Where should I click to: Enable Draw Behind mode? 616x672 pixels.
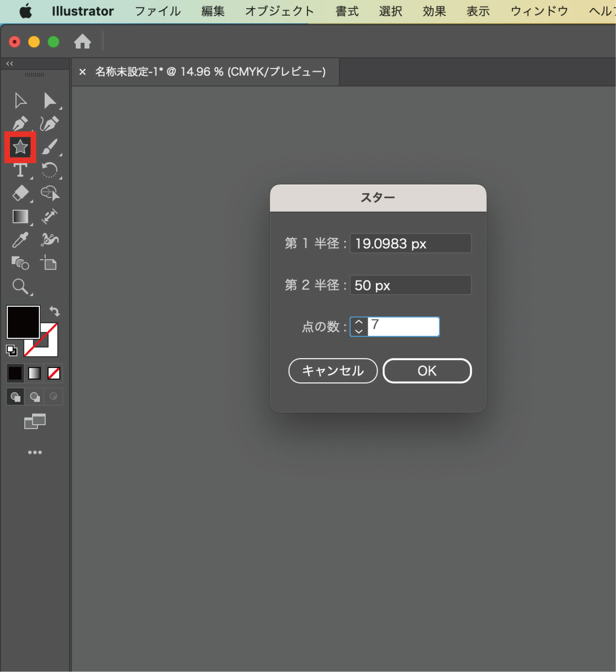click(35, 396)
